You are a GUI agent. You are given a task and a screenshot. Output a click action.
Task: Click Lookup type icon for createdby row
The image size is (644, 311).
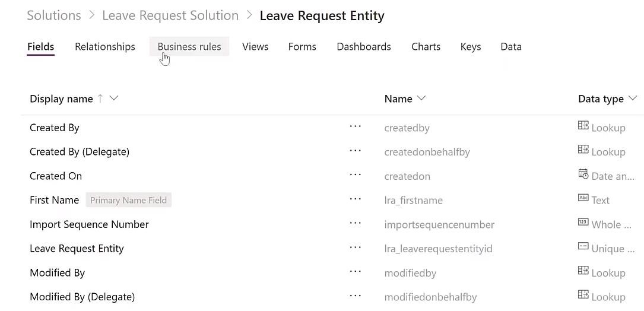tap(583, 126)
